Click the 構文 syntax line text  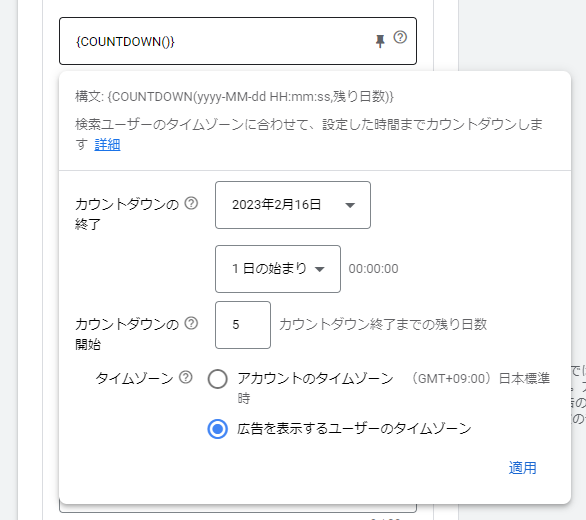tap(234, 97)
